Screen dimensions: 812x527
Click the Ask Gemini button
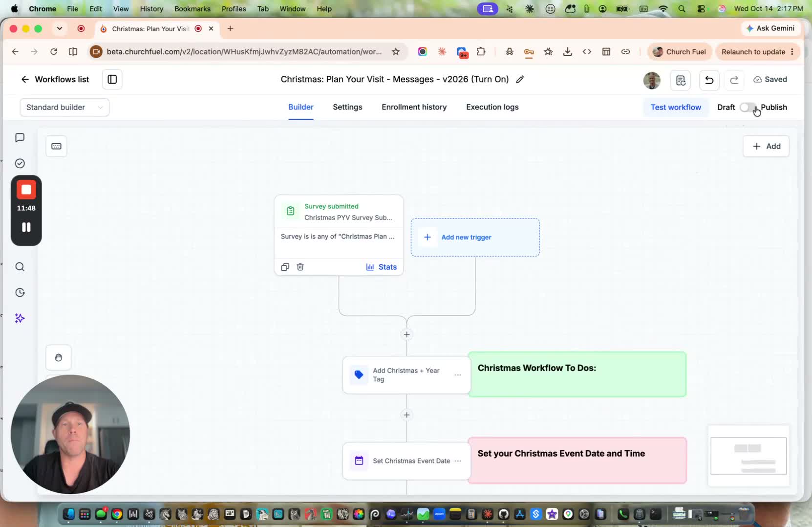tap(770, 28)
